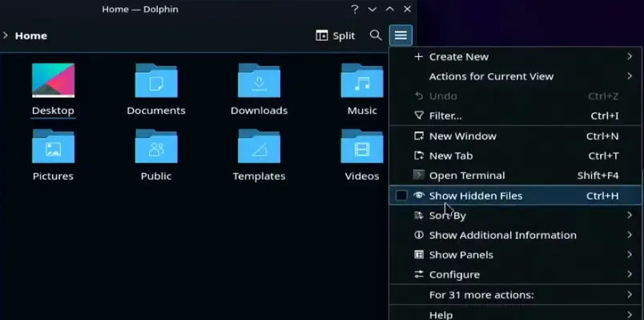
Task: Click the question mark help button in title bar
Action: click(x=355, y=9)
